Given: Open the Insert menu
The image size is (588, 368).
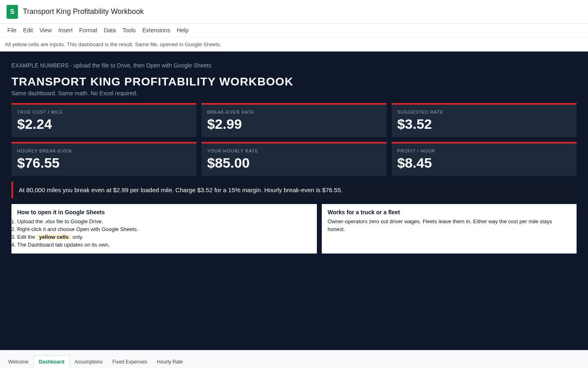Looking at the screenshot, I should (65, 30).
